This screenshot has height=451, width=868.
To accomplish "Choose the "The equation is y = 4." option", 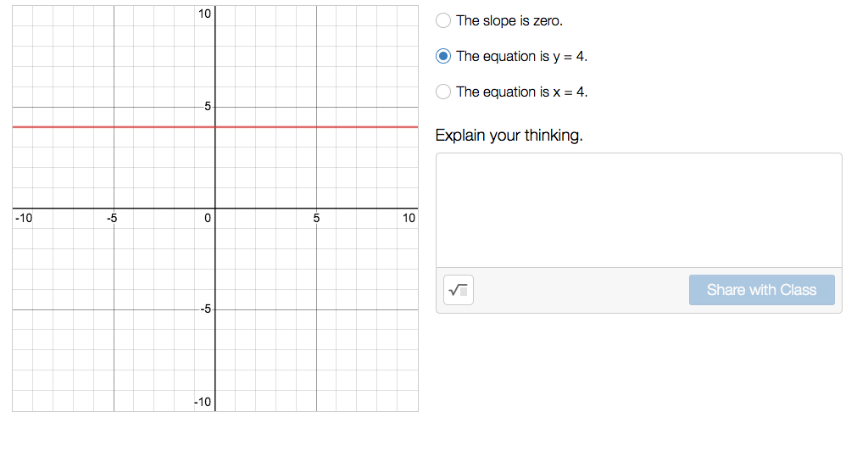I will tap(442, 57).
